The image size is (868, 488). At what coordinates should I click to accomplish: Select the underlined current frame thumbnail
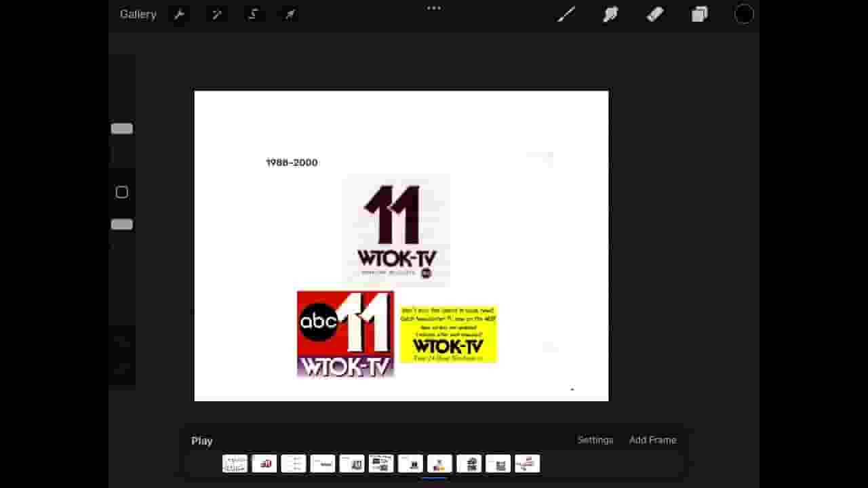click(x=439, y=464)
